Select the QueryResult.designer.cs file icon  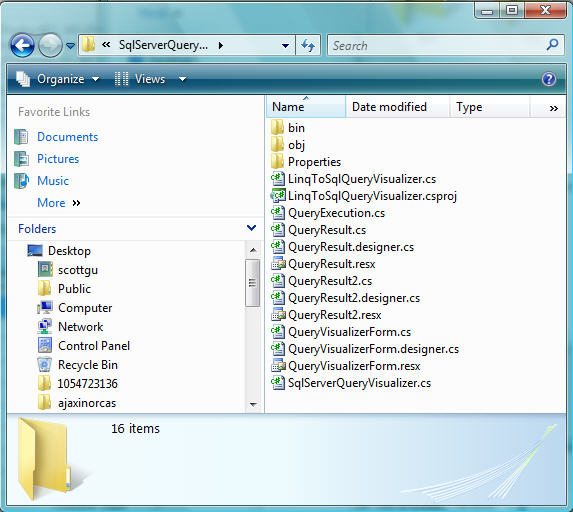[278, 247]
